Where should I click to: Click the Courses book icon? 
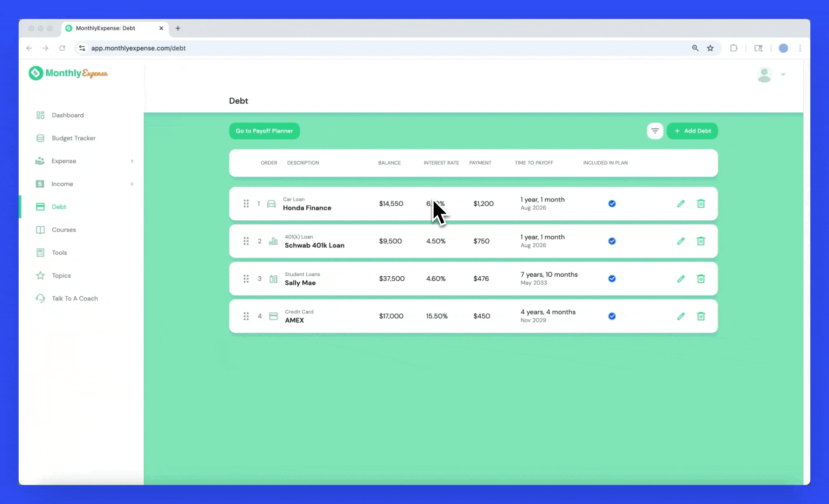click(40, 230)
